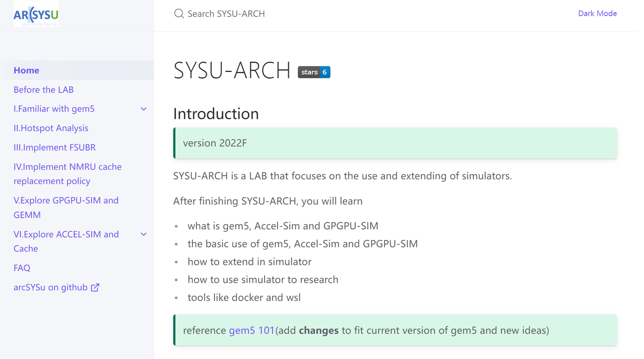Screen dimensions: 644x359
Task: Expand the I.Familiar with gem5 section chevron
Action: tap(144, 109)
